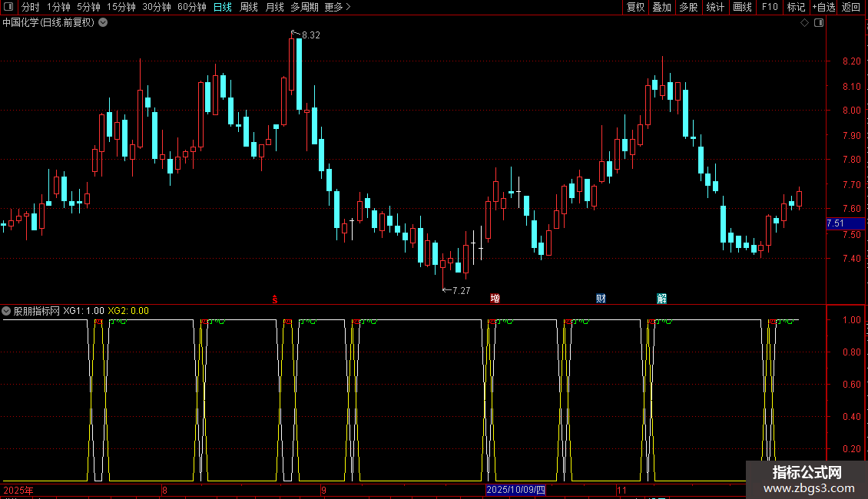The height and width of the screenshot is (499, 868).
Task: Open dropdown beside 中国化学 chart title
Action: 103,23
